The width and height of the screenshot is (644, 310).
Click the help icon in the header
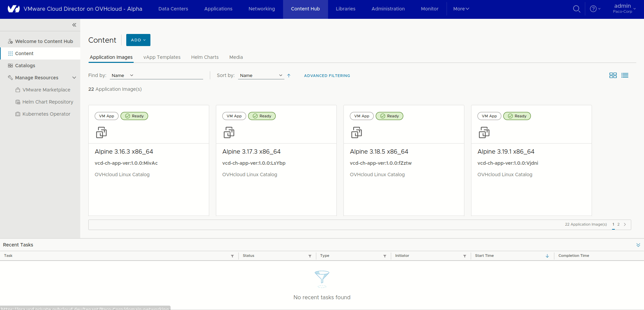point(594,9)
